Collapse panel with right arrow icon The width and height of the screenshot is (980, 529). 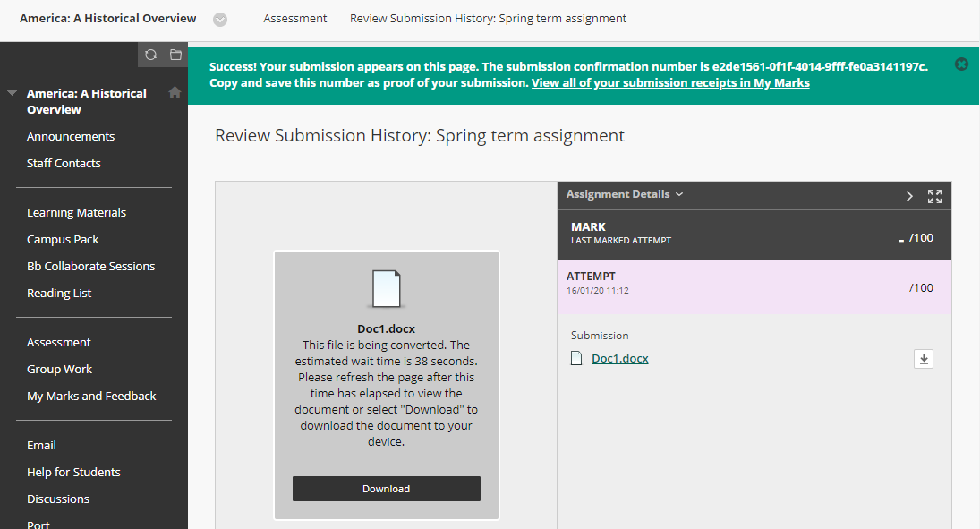point(909,196)
